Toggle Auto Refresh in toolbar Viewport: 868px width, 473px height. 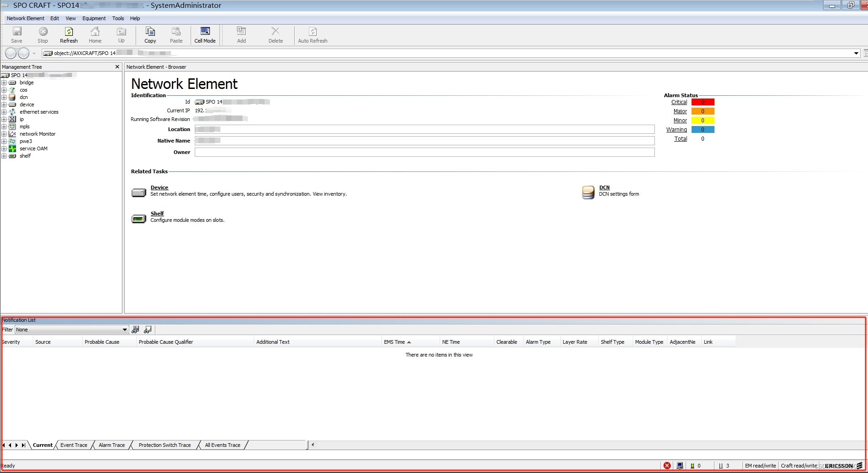pos(313,35)
